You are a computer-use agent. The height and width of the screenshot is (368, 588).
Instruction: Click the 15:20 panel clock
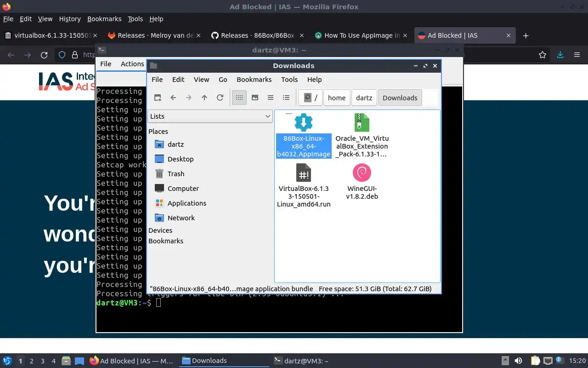tap(577, 361)
